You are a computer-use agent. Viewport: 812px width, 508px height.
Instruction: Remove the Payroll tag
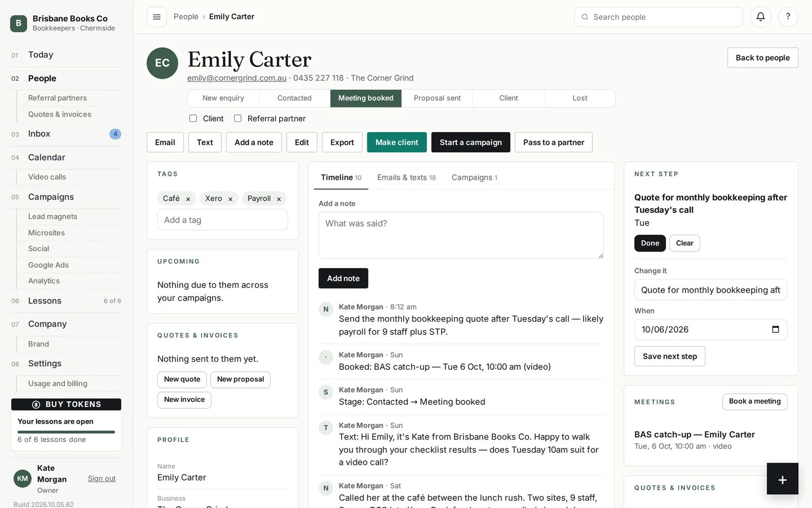pos(279,199)
